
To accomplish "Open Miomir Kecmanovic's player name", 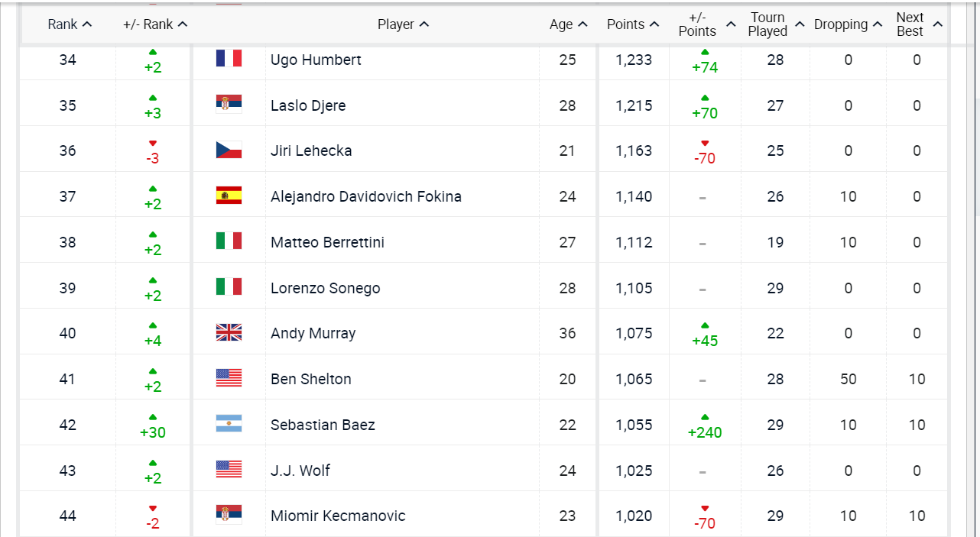I will pos(338,516).
